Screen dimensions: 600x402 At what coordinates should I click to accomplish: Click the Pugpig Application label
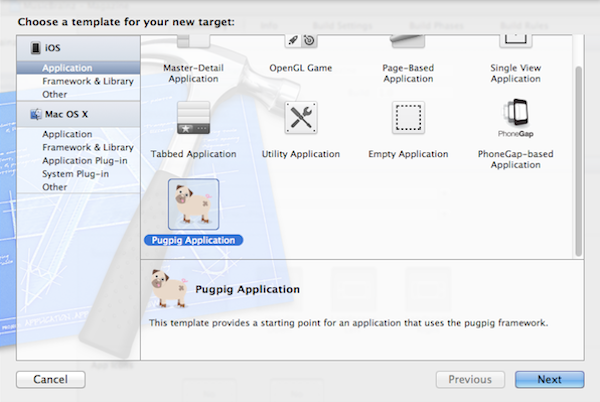click(193, 240)
